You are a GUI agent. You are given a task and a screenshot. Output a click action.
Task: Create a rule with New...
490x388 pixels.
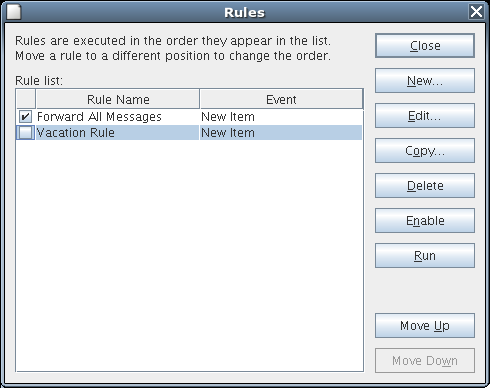[x=425, y=81]
